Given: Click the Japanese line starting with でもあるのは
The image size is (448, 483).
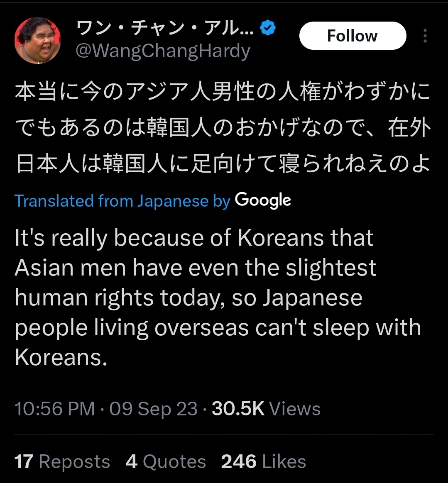Looking at the screenshot, I should click(223, 129).
